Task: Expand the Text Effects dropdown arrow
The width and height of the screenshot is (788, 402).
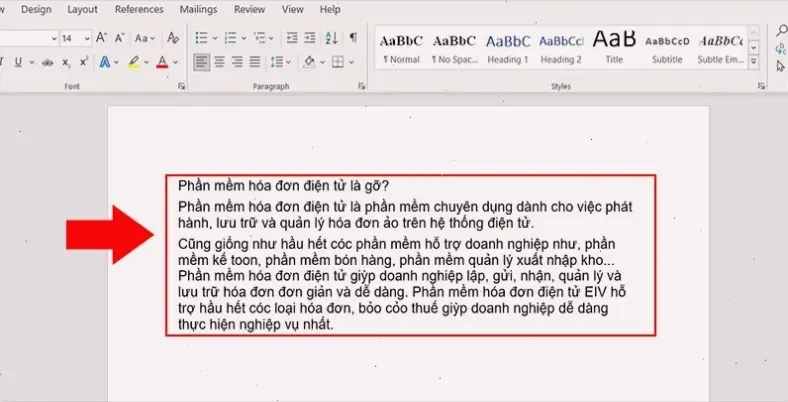Action: point(117,63)
